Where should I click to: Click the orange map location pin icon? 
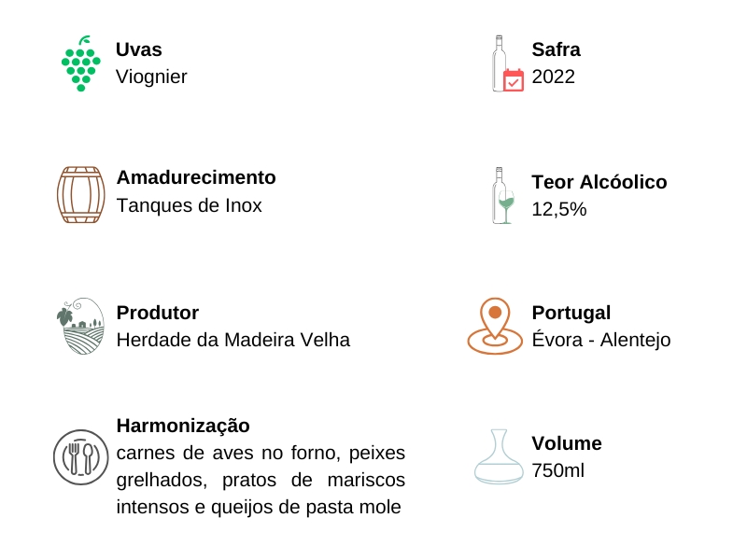tap(495, 326)
